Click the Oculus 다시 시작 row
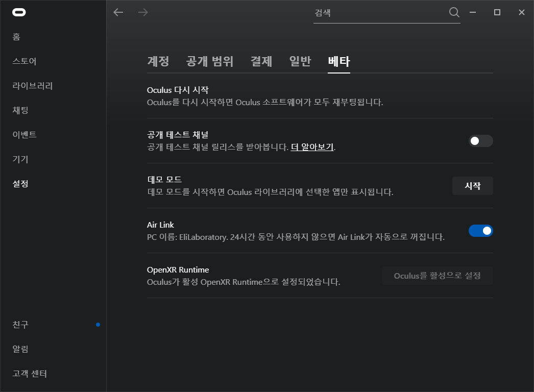 tap(320, 95)
